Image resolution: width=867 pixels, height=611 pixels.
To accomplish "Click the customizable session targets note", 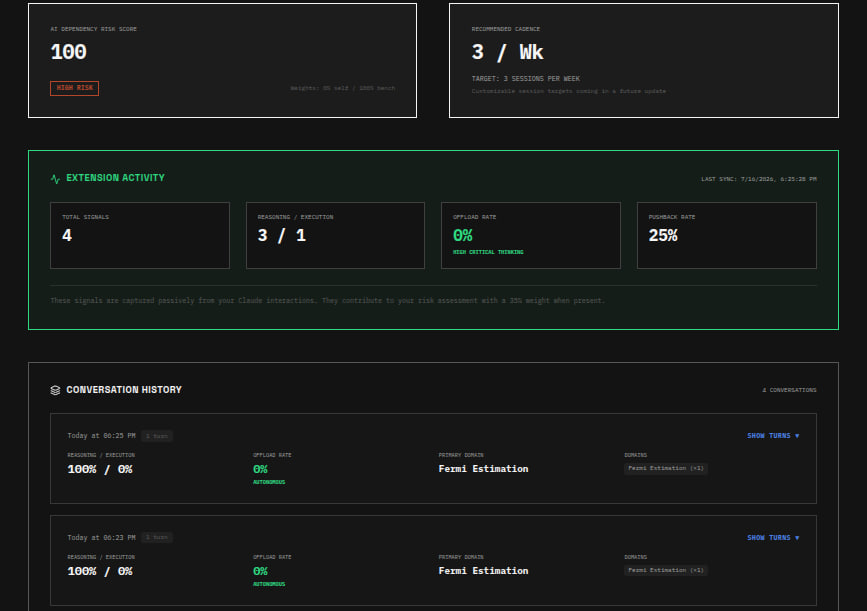I will tap(569, 91).
